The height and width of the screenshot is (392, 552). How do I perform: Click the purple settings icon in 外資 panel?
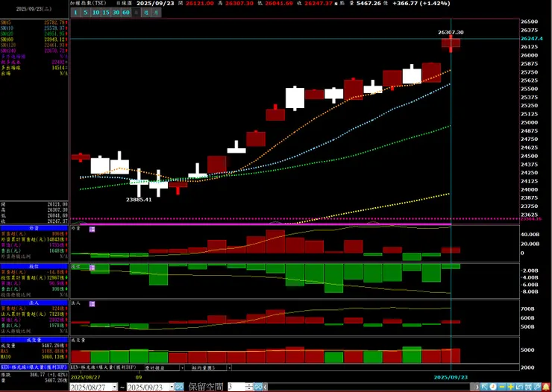pos(92,230)
